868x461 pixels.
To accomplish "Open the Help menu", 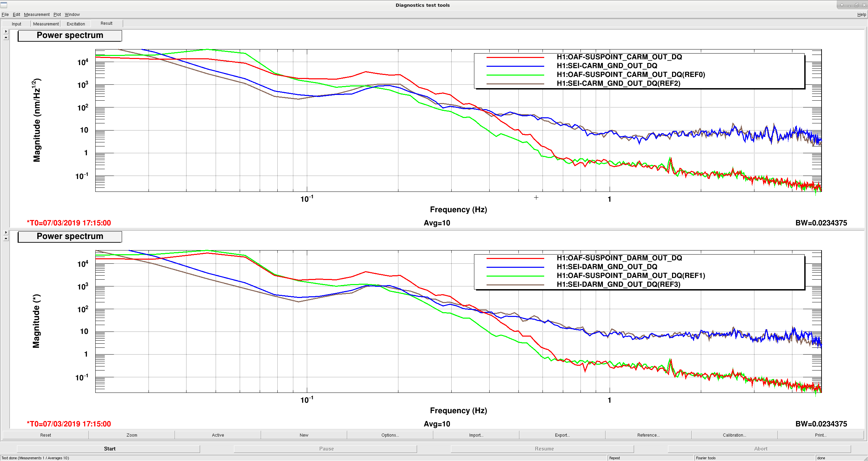I will pyautogui.click(x=862, y=15).
